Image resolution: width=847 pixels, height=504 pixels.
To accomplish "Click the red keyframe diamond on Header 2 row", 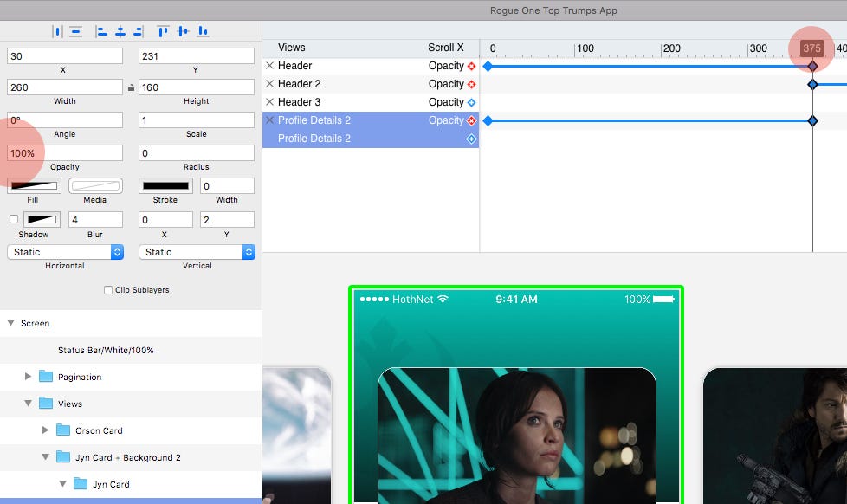I will click(472, 85).
